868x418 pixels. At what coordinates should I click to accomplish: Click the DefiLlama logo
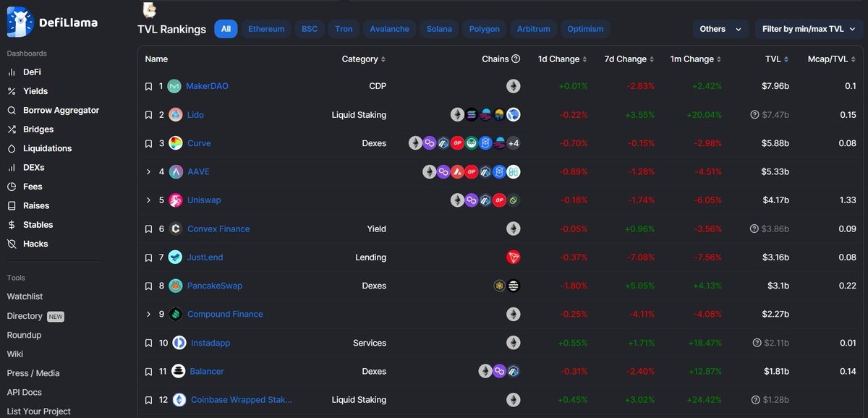point(52,22)
